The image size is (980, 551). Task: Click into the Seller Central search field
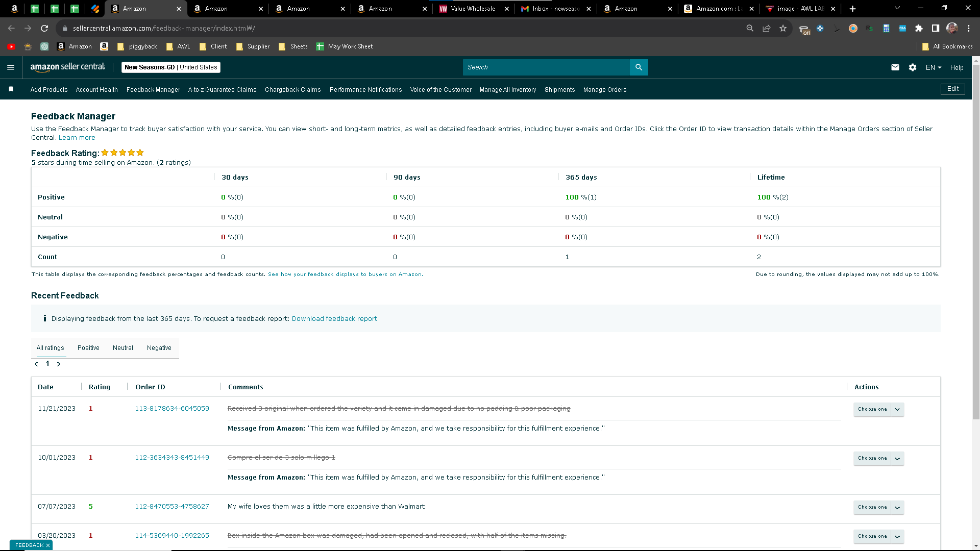tap(546, 67)
